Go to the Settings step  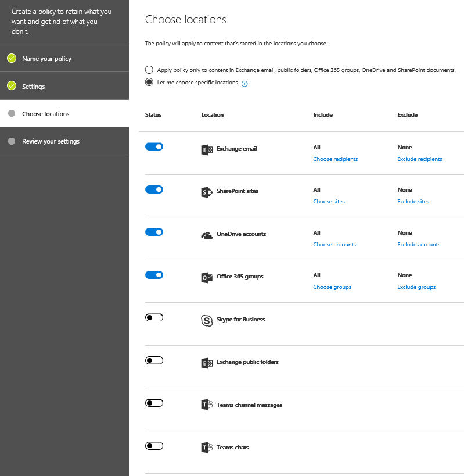(x=64, y=86)
